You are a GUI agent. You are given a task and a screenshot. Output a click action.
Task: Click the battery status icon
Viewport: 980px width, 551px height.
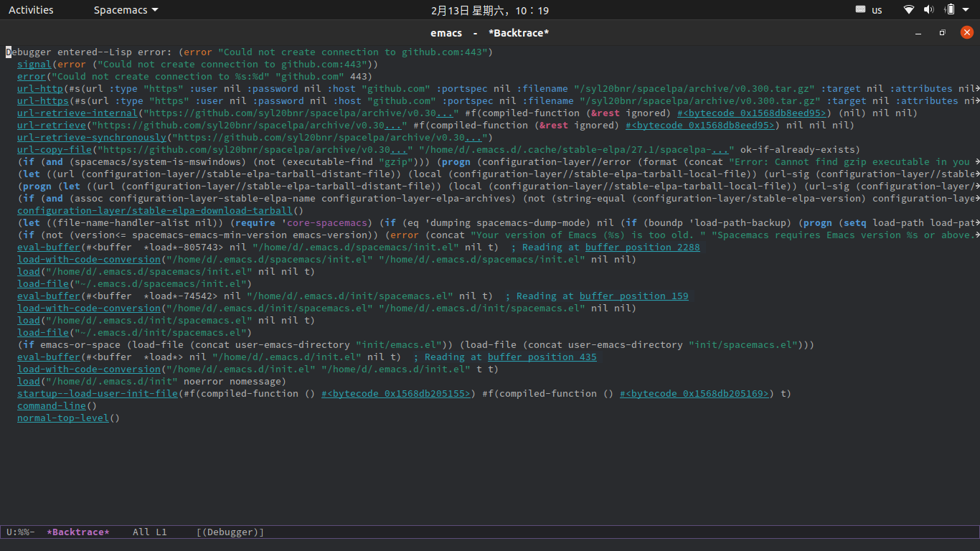949,10
